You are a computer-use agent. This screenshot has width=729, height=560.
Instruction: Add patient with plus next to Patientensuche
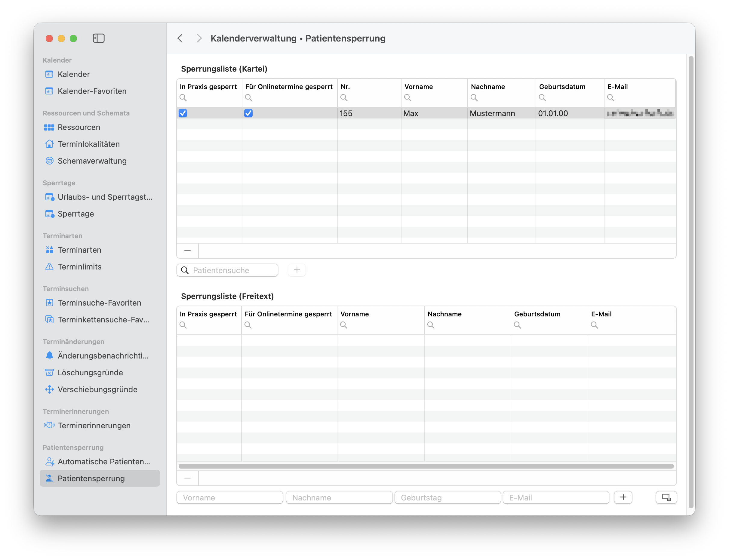[297, 270]
